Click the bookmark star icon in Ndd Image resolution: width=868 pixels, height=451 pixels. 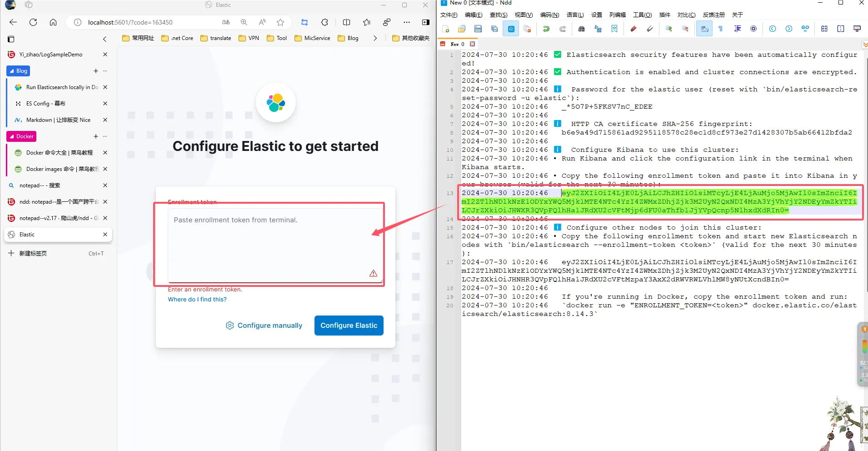click(x=614, y=29)
